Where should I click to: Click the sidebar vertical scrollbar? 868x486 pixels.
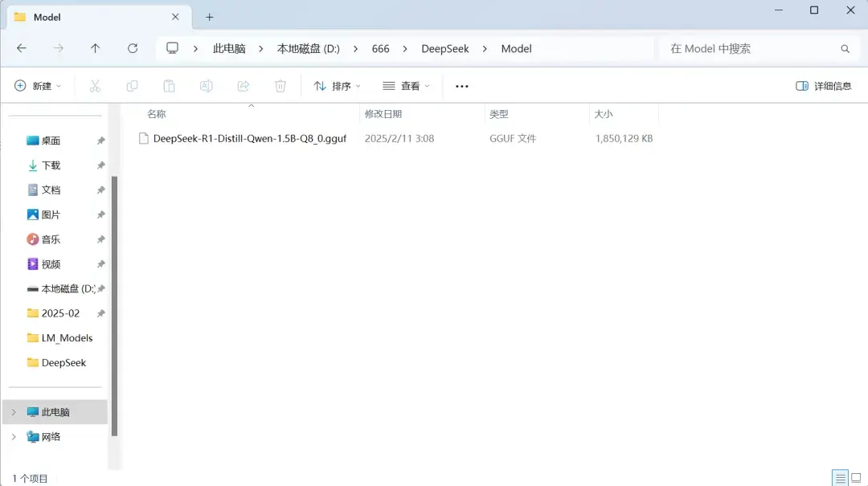click(x=115, y=306)
